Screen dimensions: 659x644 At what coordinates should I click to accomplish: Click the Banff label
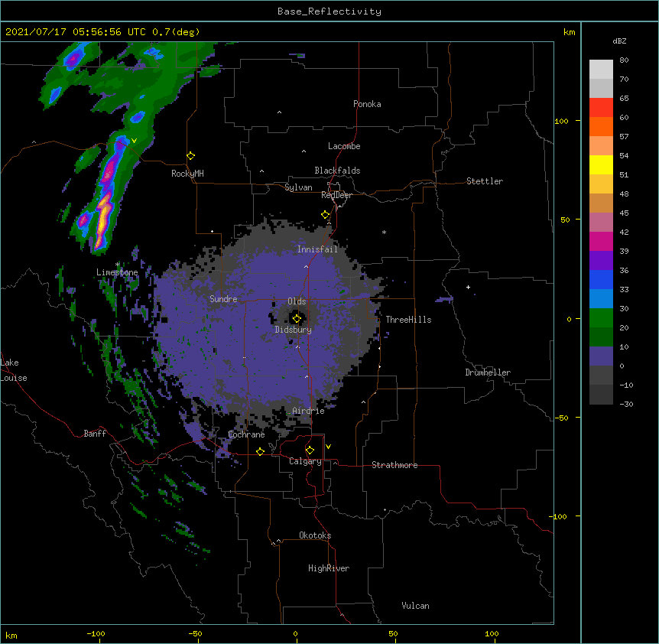click(95, 434)
